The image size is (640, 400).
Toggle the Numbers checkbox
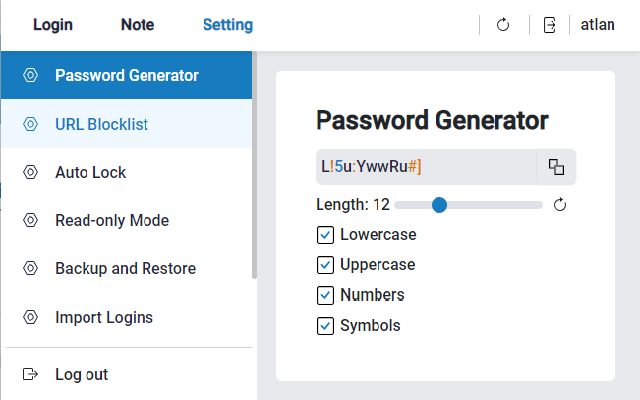point(325,295)
